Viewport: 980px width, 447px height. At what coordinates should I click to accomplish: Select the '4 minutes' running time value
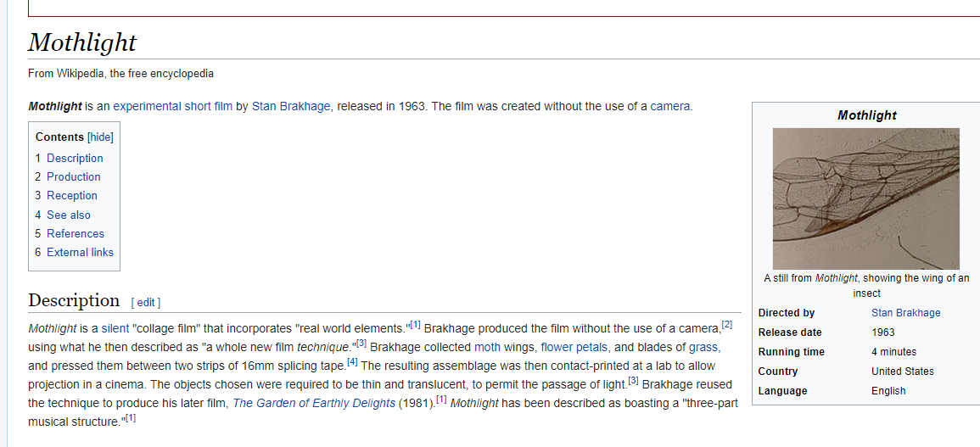893,352
